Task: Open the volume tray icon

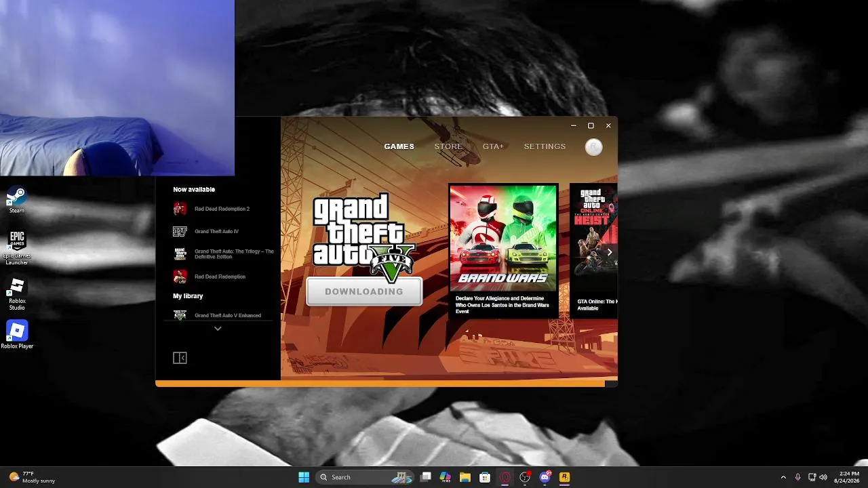Action: click(823, 477)
